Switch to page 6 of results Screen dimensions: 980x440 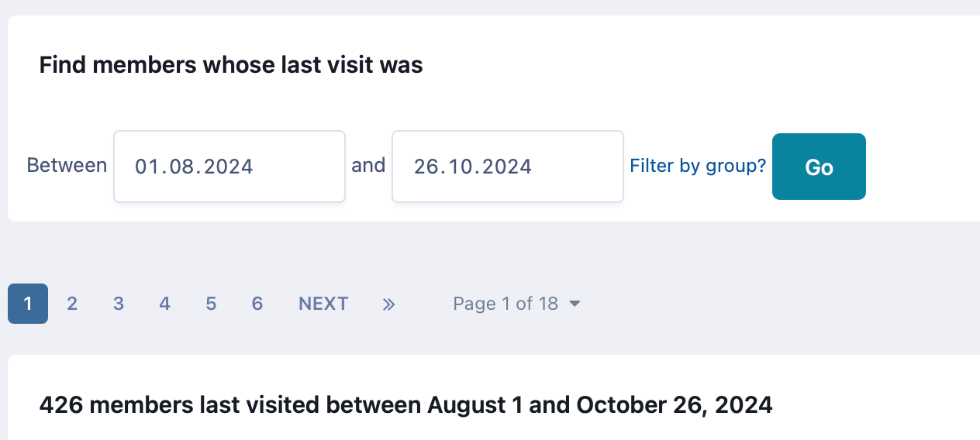tap(257, 304)
